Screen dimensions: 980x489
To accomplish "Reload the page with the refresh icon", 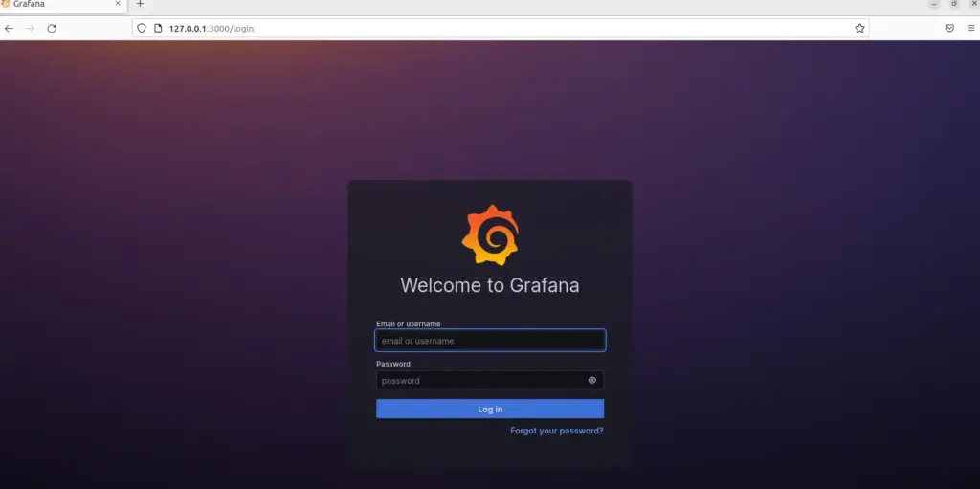I will 52,28.
